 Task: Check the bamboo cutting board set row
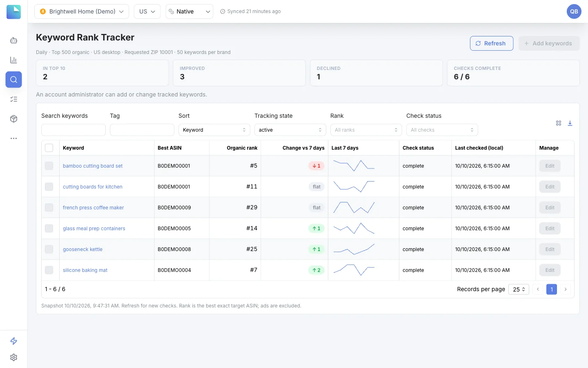coord(49,166)
